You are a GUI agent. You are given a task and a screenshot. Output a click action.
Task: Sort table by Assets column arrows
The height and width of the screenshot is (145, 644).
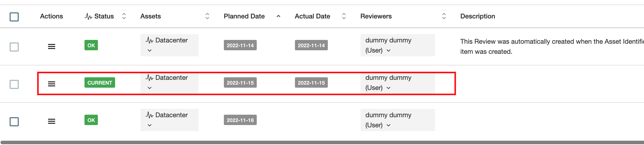(207, 16)
